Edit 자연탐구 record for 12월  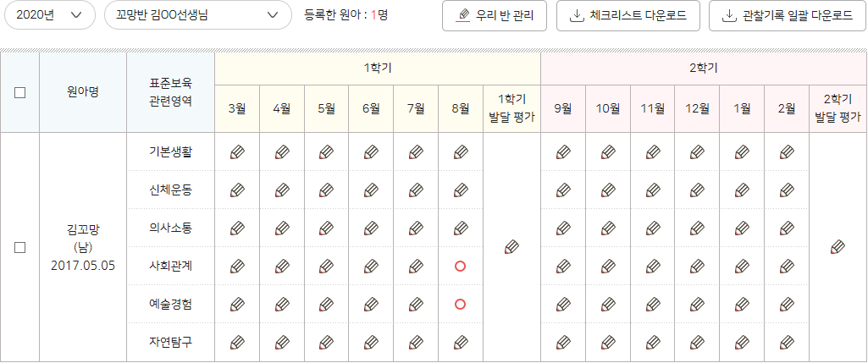(697, 343)
